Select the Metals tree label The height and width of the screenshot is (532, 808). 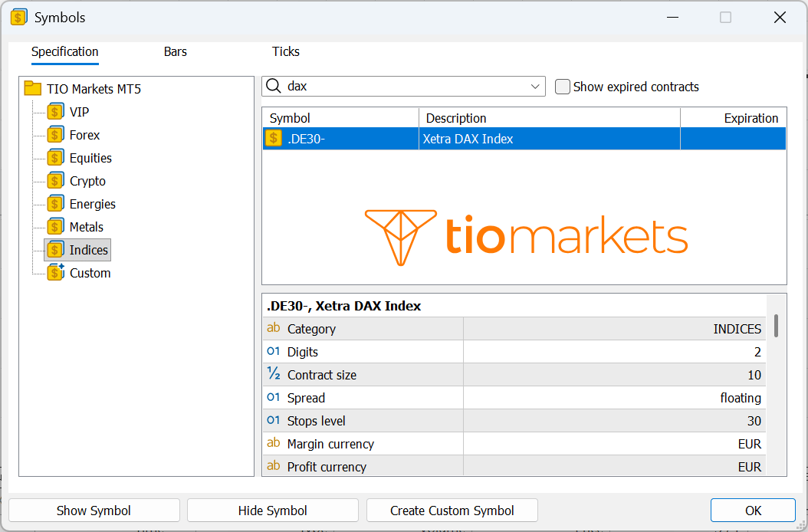[87, 227]
